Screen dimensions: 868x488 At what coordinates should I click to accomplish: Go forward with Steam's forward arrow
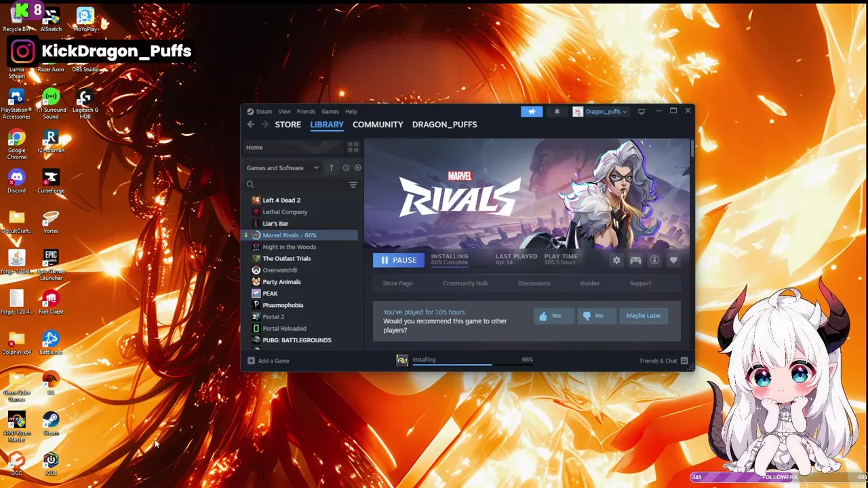265,124
